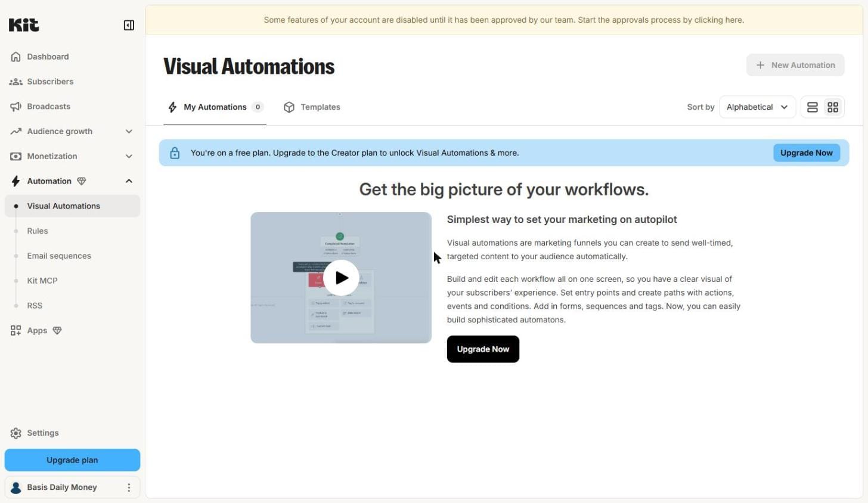
Task: Click the Apps grid icon
Action: (16, 330)
